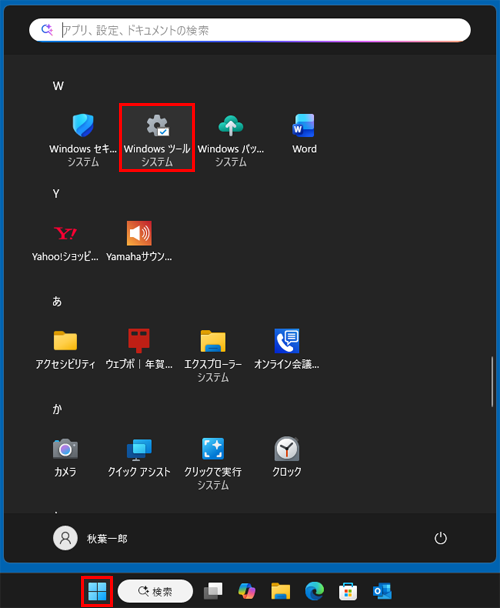Click the Windows Start button on taskbar
The height and width of the screenshot is (608, 500).
(x=97, y=591)
